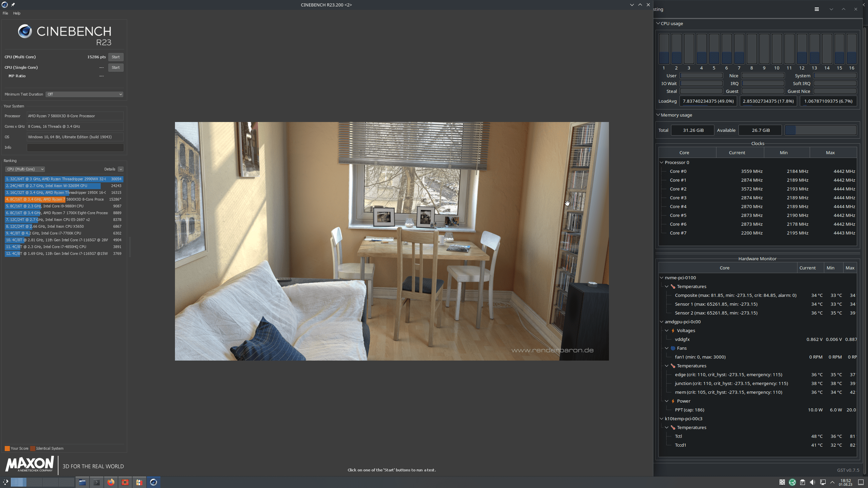Open the Help menu
The width and height of the screenshot is (868, 488).
(x=17, y=13)
